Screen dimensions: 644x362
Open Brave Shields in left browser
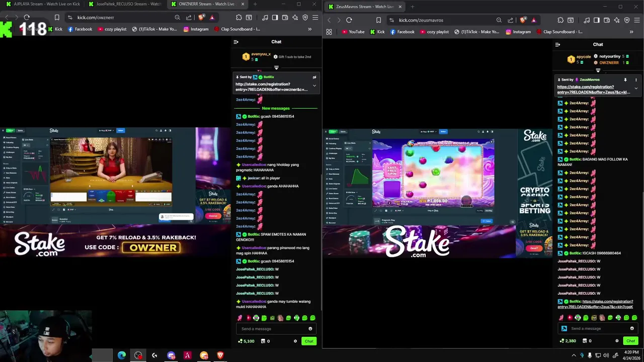(202, 18)
